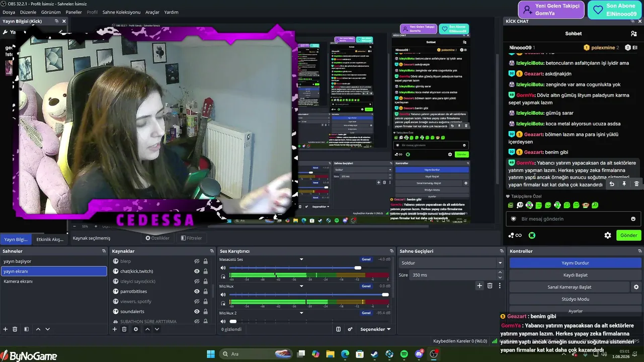Open emoji picker in chat input
The width and height of the screenshot is (644, 362).
633,219
